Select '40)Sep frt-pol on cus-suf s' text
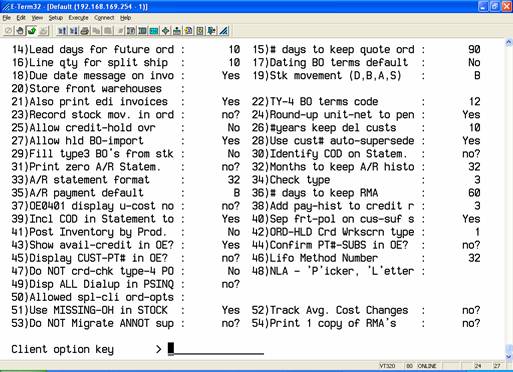This screenshot has width=513, height=372. [x=333, y=218]
